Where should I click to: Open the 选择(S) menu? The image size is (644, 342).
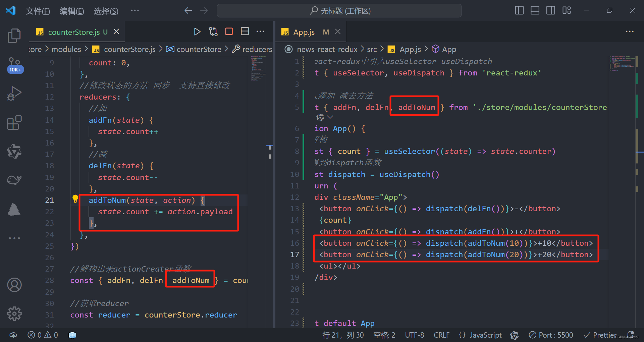(106, 11)
